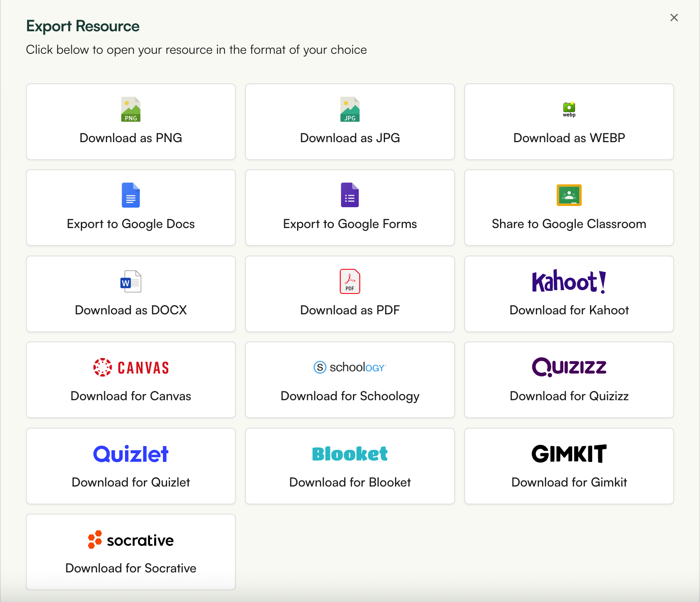Image resolution: width=700 pixels, height=602 pixels.
Task: Pick Download for Schoology label
Action: click(x=350, y=396)
